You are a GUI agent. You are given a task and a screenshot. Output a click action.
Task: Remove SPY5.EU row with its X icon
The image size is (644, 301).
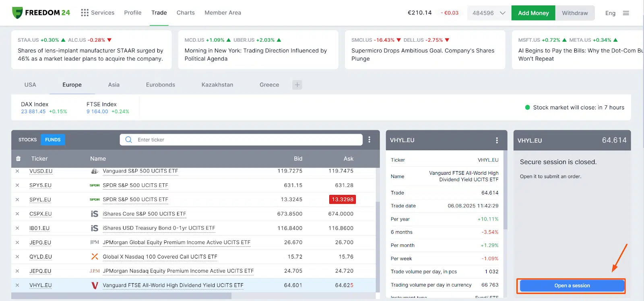coord(17,185)
